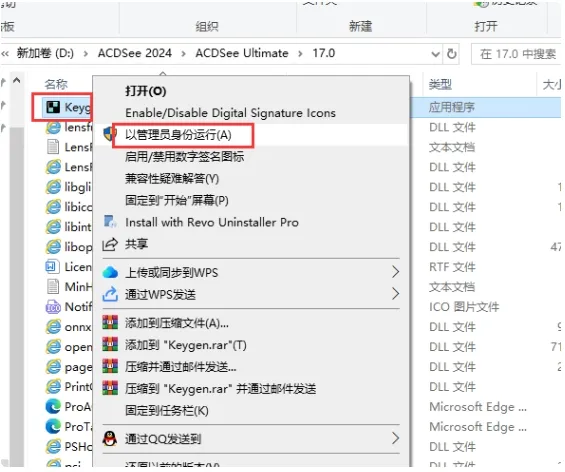Click the refresh icon in address bar
565x472 pixels.
tap(451, 54)
